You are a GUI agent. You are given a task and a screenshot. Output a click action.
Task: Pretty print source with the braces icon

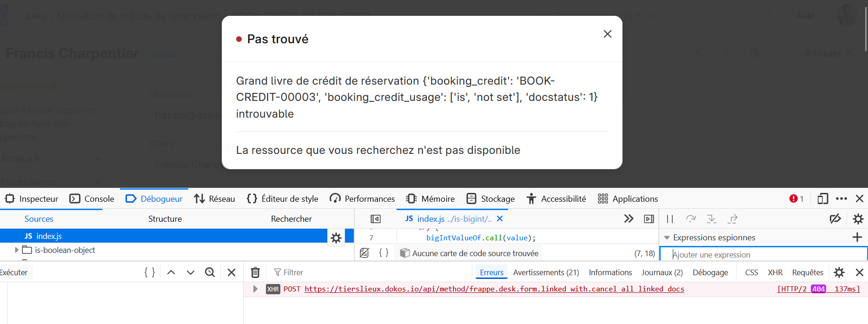(x=384, y=253)
